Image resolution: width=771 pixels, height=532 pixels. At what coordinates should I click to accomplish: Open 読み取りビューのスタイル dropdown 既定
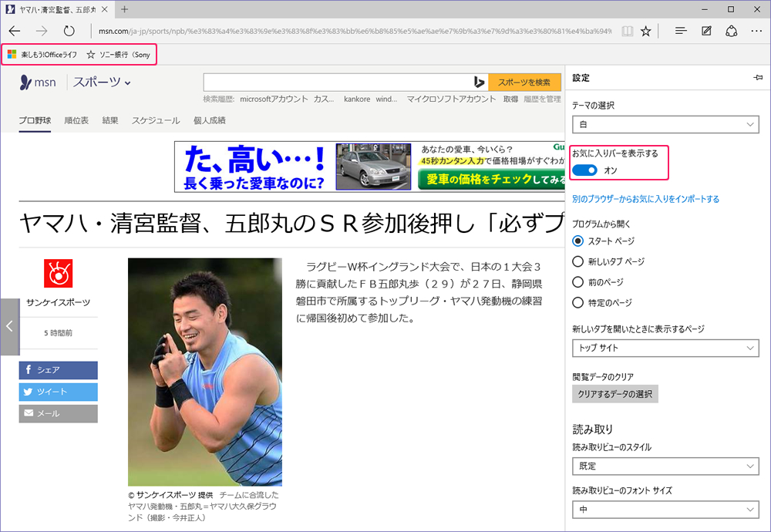(665, 466)
